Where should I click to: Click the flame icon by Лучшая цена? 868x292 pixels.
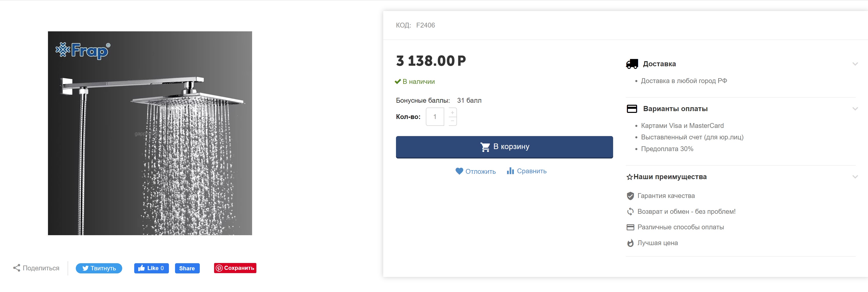click(x=630, y=243)
